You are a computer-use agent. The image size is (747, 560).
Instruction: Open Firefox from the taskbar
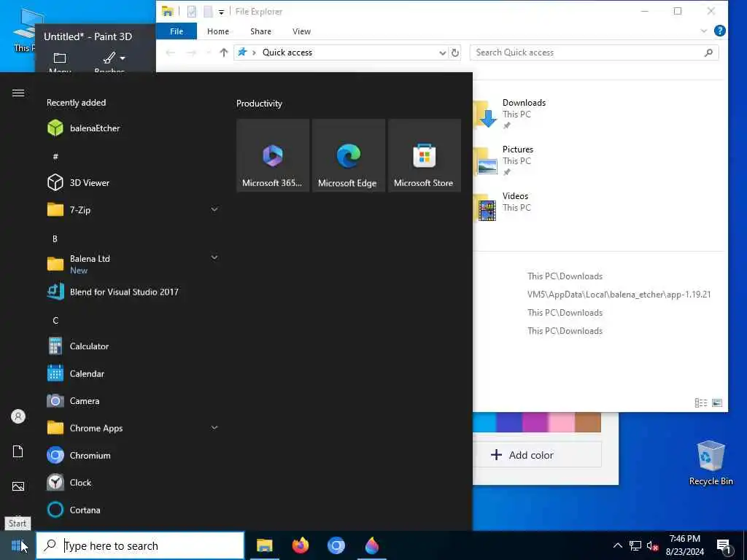pyautogui.click(x=301, y=545)
